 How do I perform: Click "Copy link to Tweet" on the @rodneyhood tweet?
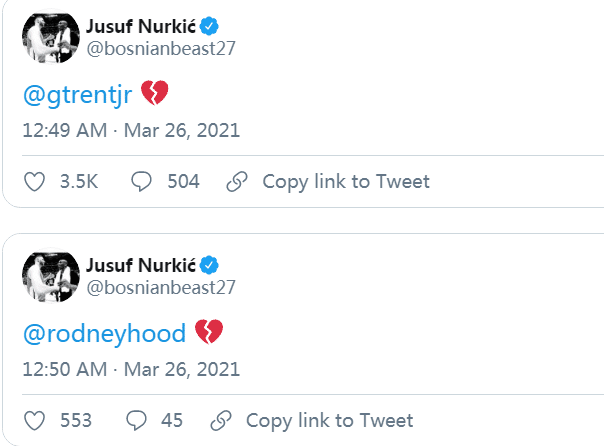[329, 420]
